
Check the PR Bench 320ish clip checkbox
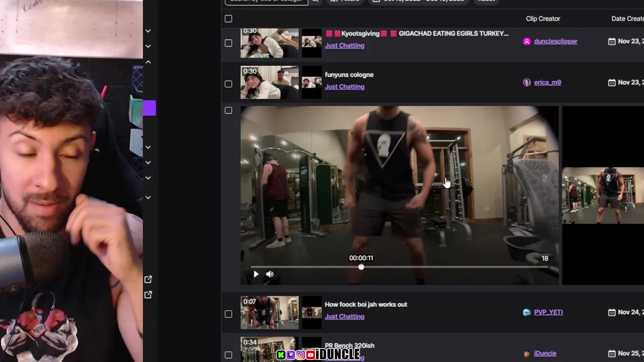228,354
